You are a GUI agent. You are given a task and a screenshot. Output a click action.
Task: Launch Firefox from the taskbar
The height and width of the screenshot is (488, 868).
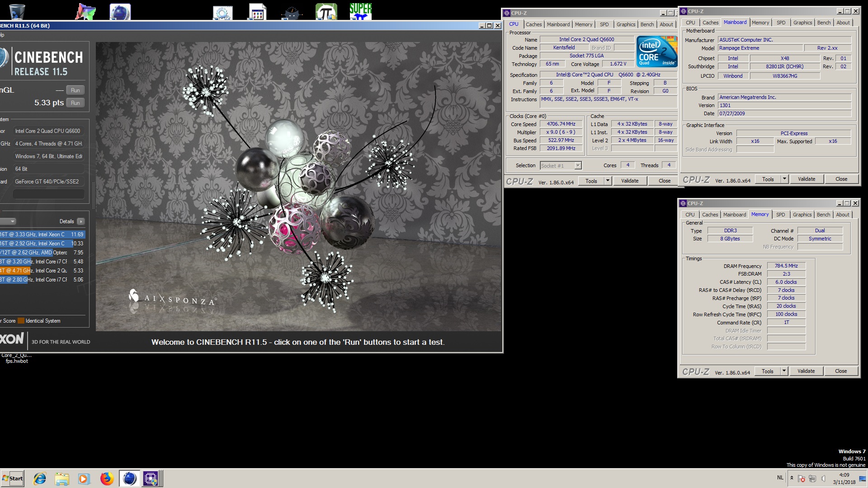[107, 479]
